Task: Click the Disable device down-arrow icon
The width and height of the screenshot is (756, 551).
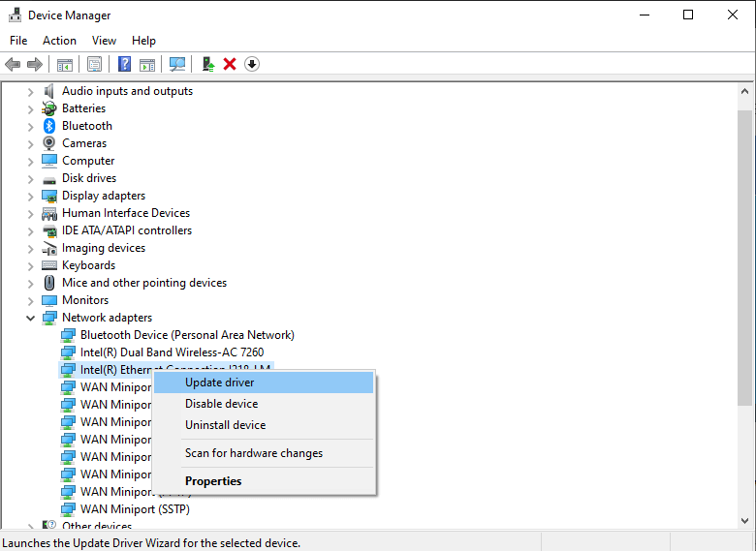Action: [252, 64]
